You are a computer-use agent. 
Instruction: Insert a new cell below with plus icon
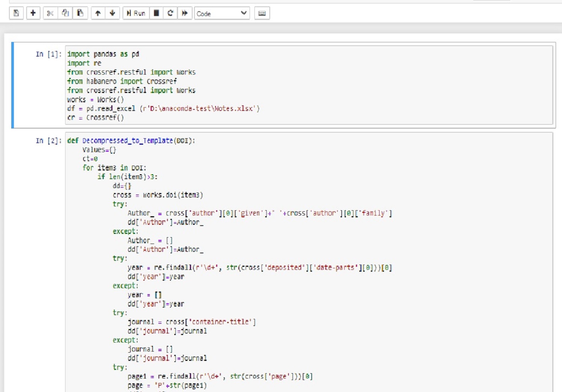coord(33,13)
